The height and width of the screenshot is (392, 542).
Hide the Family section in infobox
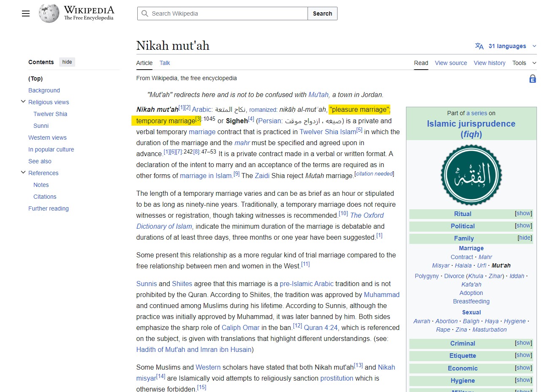click(525, 238)
